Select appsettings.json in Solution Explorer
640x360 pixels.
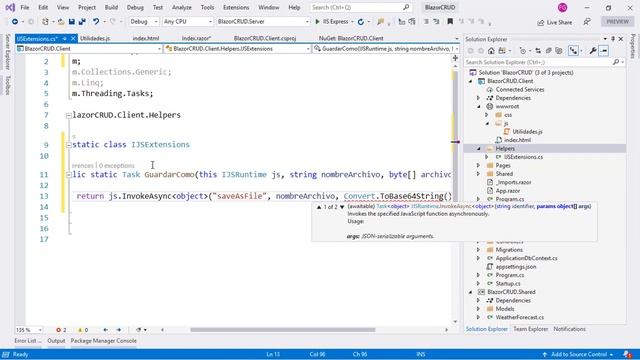516,267
